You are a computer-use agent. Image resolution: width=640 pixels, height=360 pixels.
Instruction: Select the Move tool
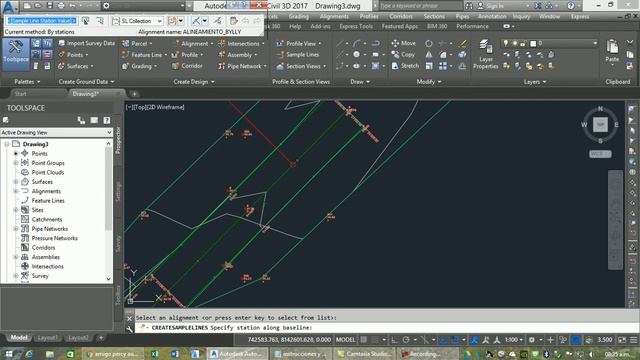pos(403,43)
